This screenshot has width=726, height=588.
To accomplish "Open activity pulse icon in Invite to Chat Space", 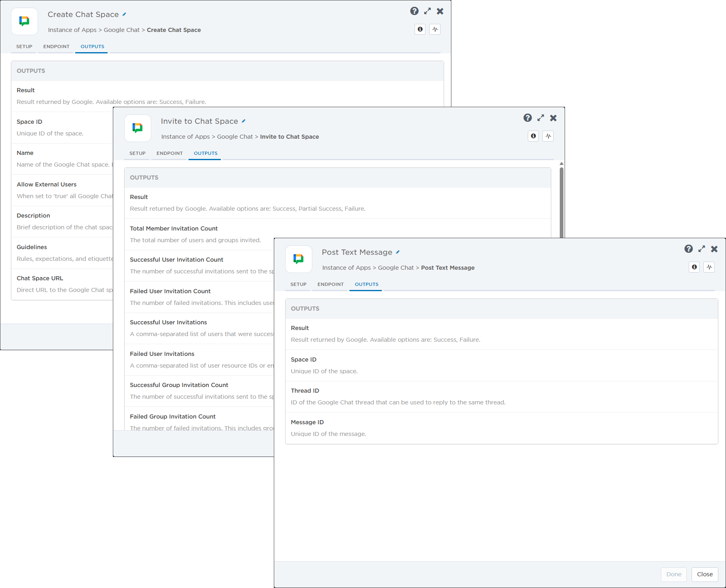I will 548,136.
